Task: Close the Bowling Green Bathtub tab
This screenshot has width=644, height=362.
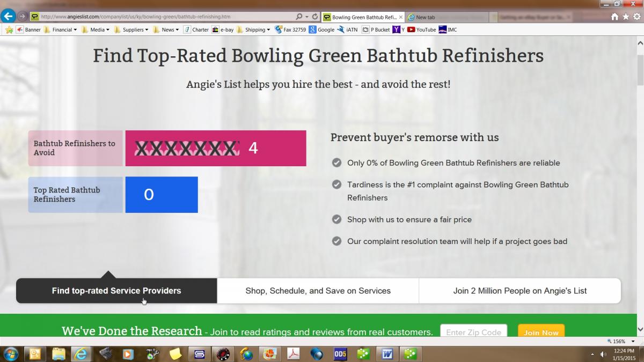Action: 401,17
